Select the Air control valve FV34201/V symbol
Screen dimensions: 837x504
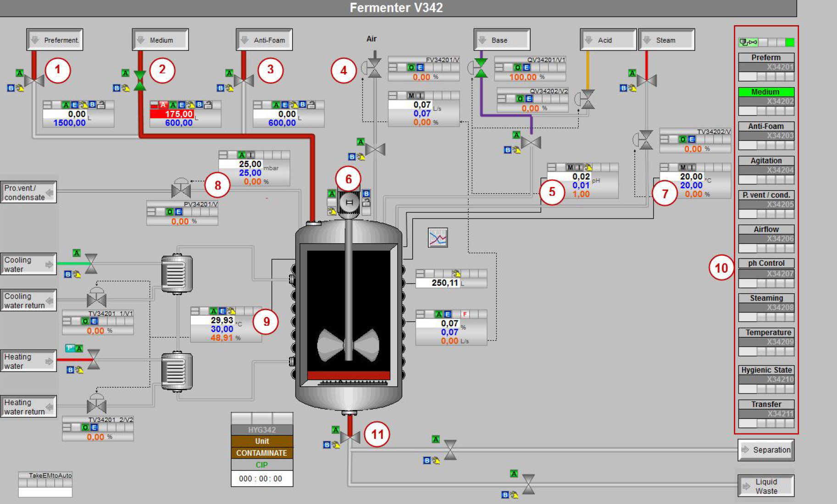373,68
